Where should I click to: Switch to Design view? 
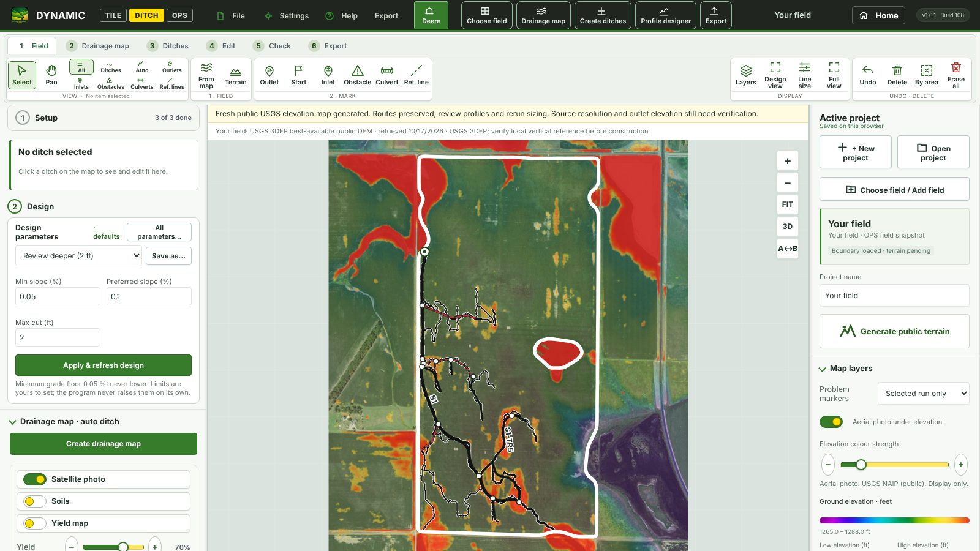pos(775,76)
